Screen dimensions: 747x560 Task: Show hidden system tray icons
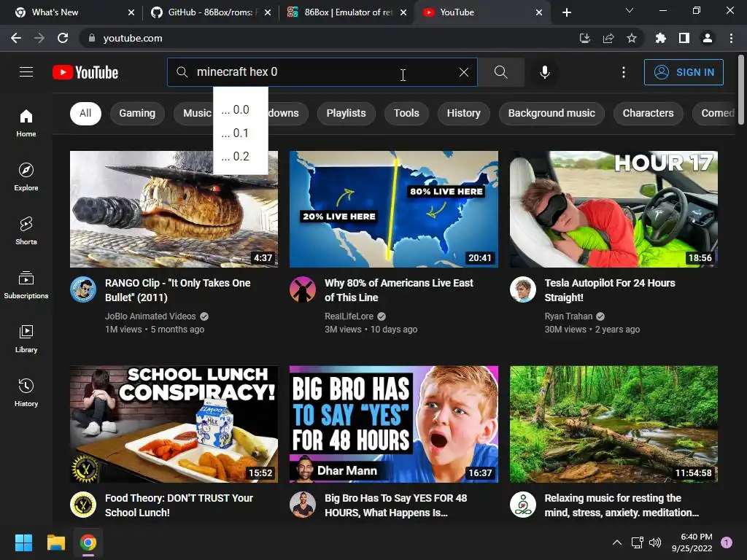pos(617,542)
